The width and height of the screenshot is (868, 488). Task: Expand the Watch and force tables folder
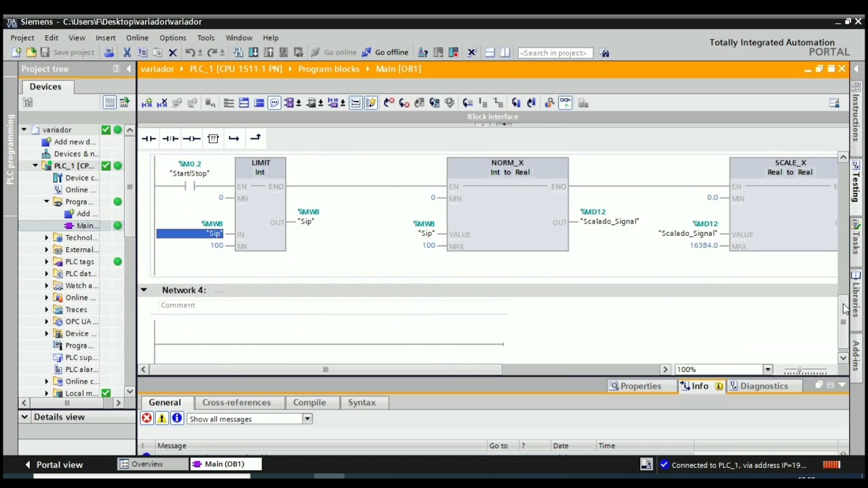[x=47, y=286]
